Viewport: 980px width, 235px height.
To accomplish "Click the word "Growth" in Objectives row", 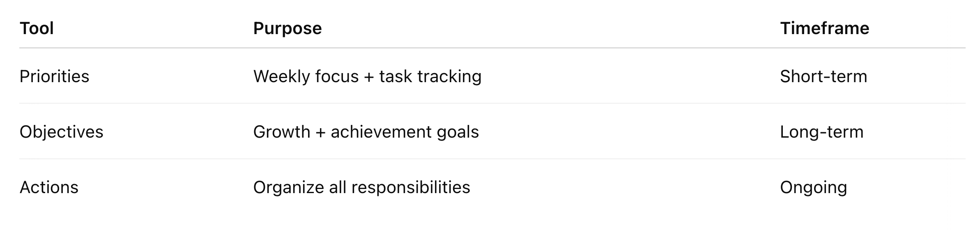I will 281,132.
